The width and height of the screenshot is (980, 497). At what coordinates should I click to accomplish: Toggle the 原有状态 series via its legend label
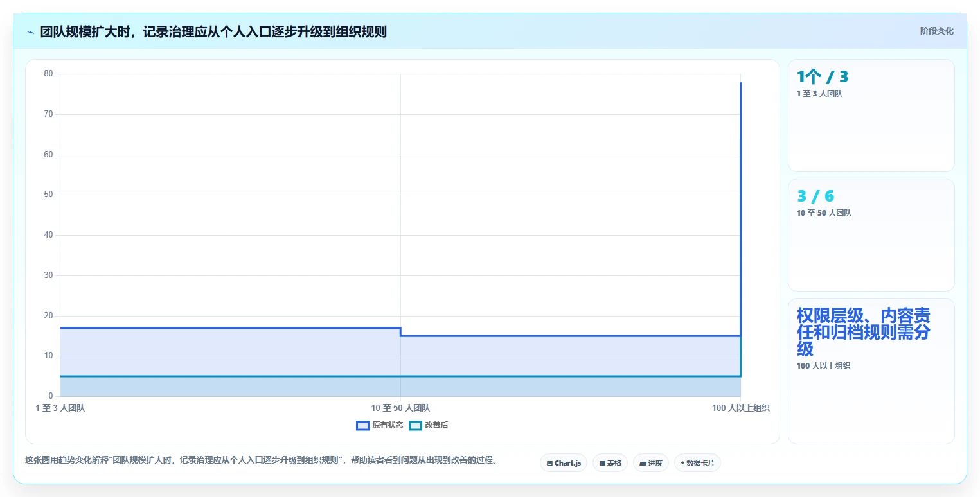tap(388, 425)
